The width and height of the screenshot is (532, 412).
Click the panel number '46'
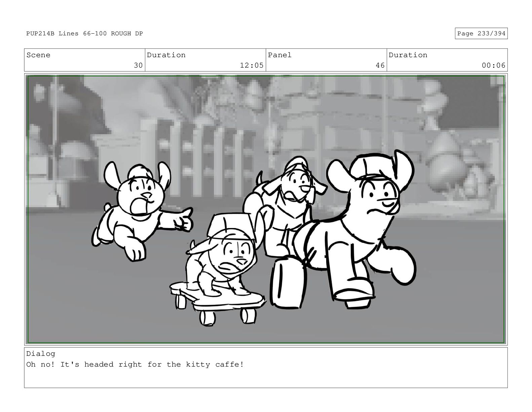pos(380,65)
